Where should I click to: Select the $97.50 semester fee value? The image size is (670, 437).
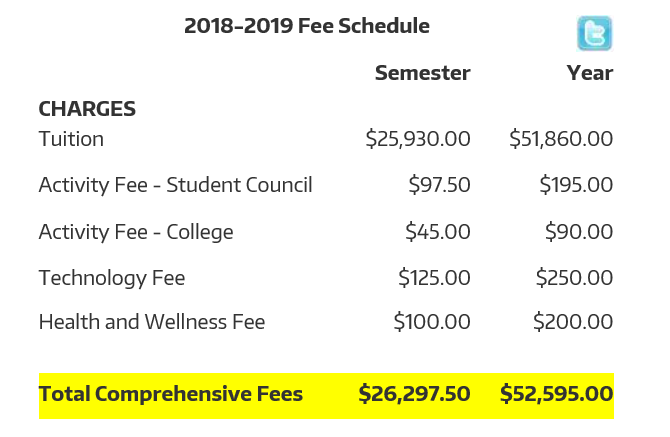click(439, 185)
